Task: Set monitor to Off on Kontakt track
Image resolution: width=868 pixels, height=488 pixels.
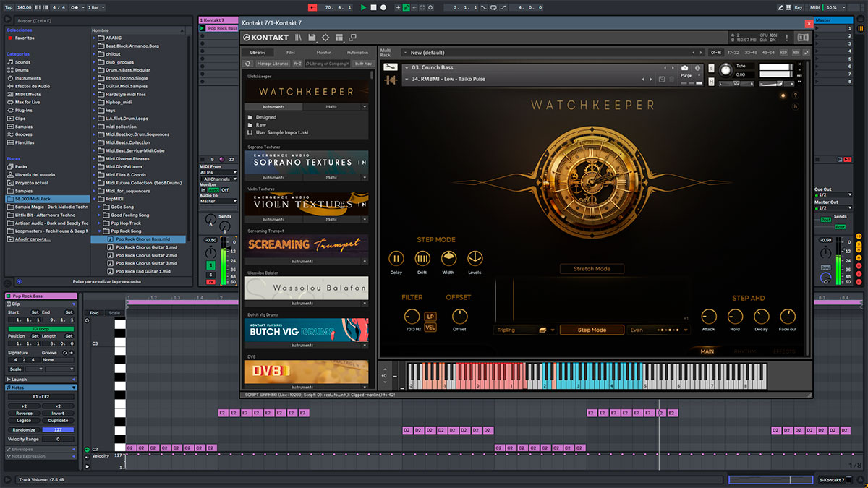Action: point(225,190)
